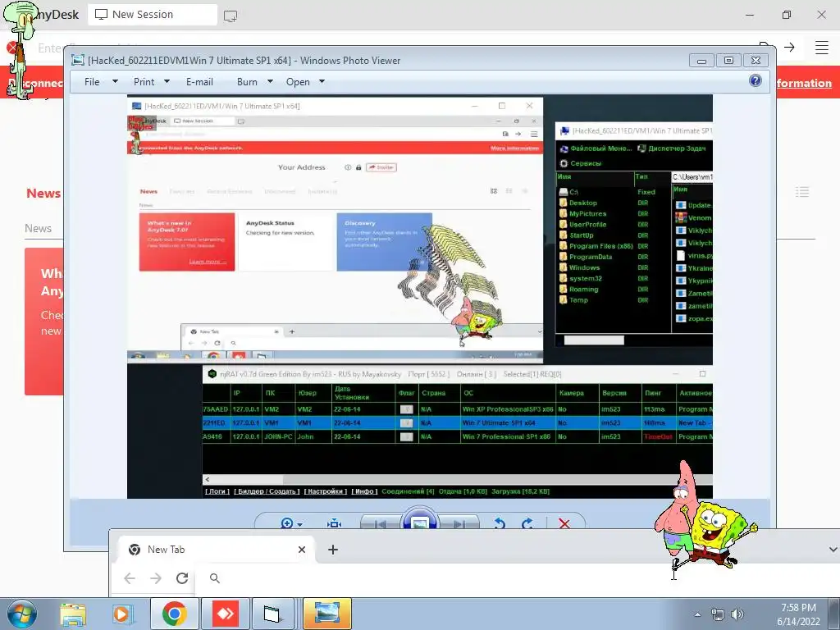Screen dimensions: 840x630
Task: Open Windows Media Player from taskbar
Action: tap(123, 614)
